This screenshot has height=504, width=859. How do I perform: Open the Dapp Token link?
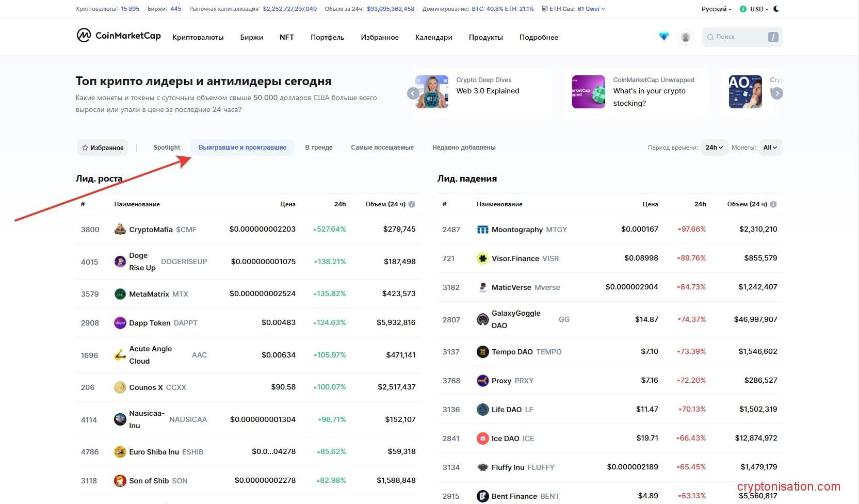click(x=150, y=323)
